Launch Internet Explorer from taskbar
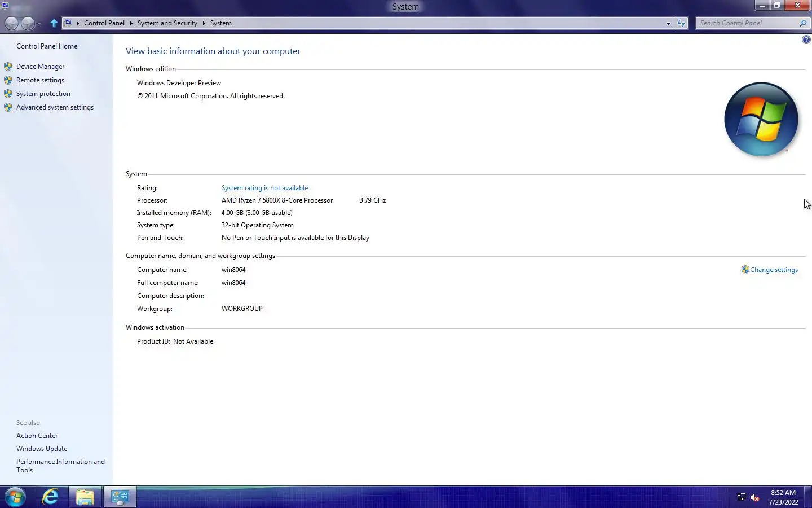The width and height of the screenshot is (812, 508). 50,497
